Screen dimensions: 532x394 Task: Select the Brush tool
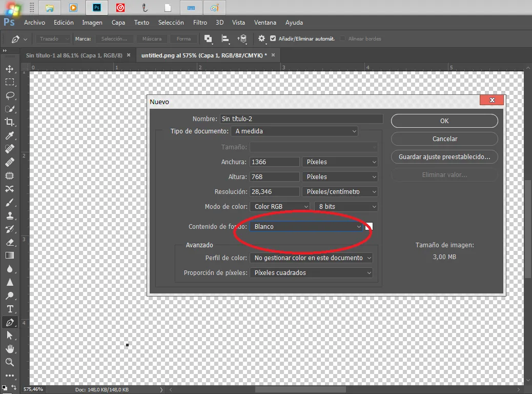click(10, 203)
